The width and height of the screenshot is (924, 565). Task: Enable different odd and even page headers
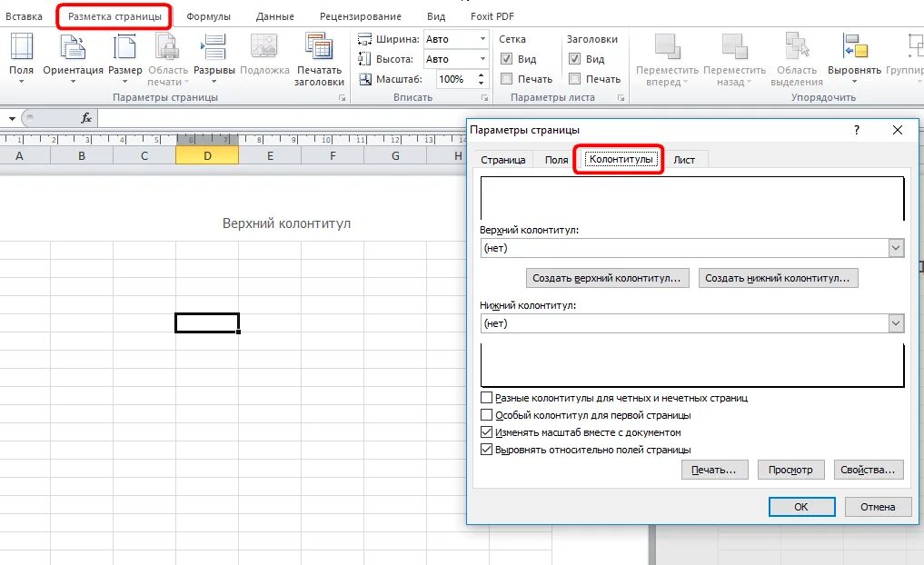[486, 398]
